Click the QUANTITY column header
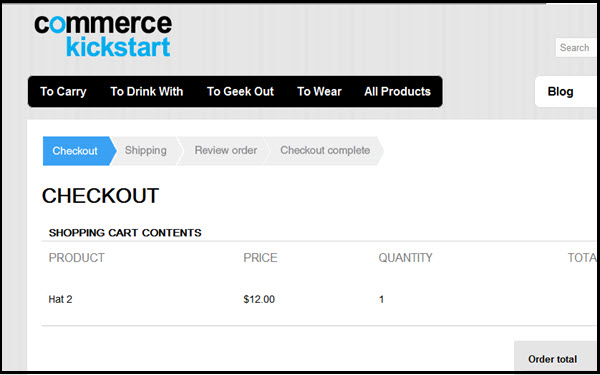This screenshot has height=375, width=600. pos(405,258)
